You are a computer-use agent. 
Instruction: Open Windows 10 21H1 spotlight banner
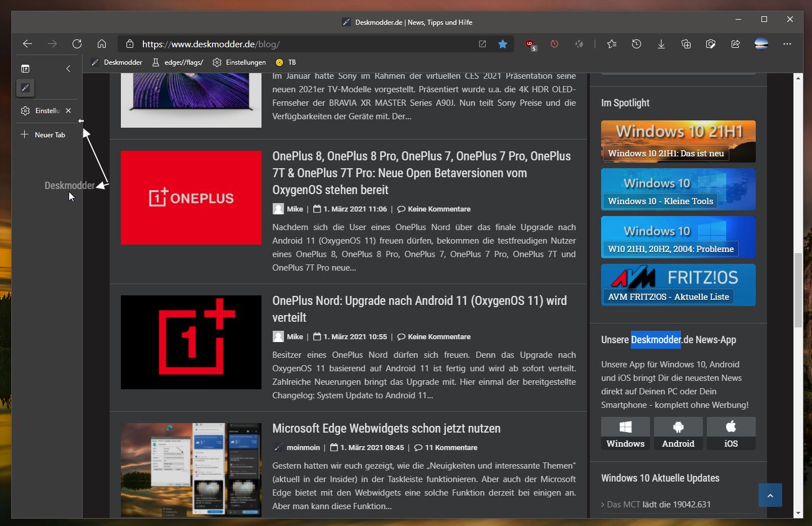[678, 141]
